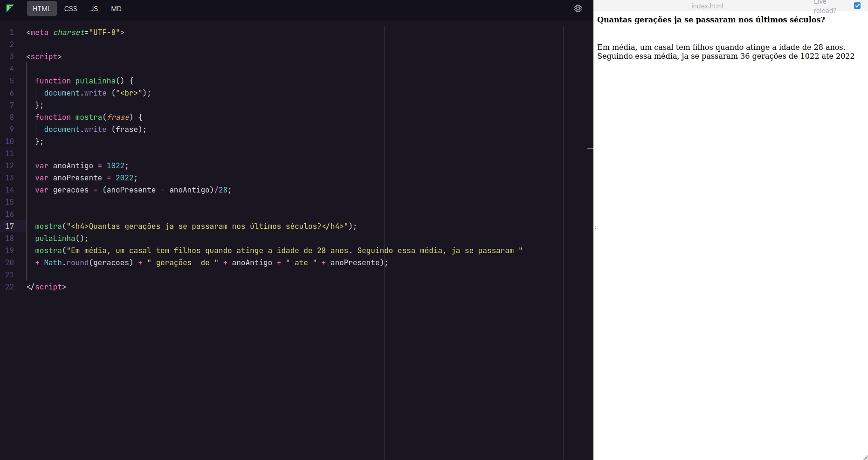Click the index.html preview title
This screenshot has width=868, height=460.
[707, 6]
